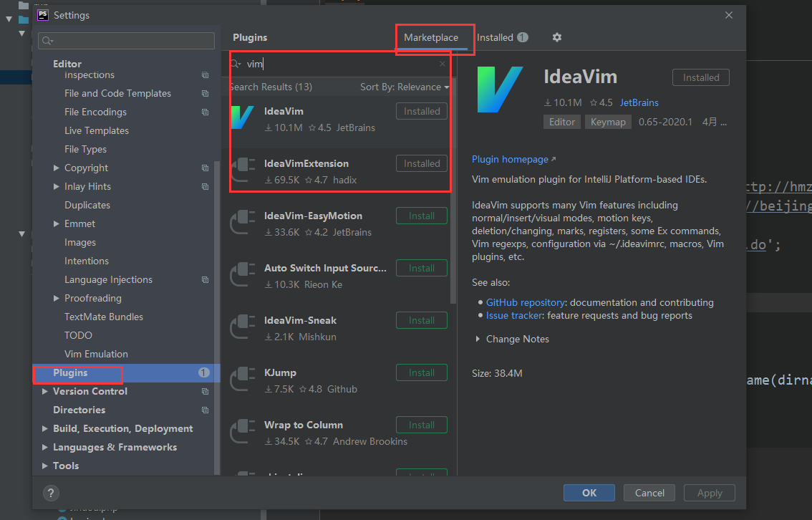Click the Editor tag on IdeaVim
This screenshot has width=812, height=520.
coord(562,122)
